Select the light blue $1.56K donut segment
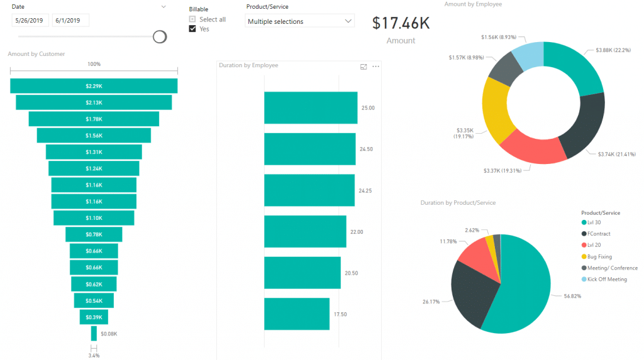The height and width of the screenshot is (360, 644). point(531,54)
